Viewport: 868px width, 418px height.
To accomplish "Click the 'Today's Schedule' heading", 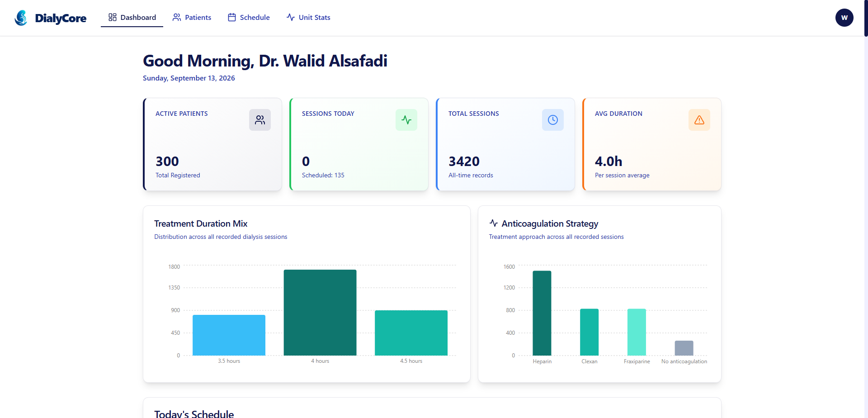I will pos(194,413).
